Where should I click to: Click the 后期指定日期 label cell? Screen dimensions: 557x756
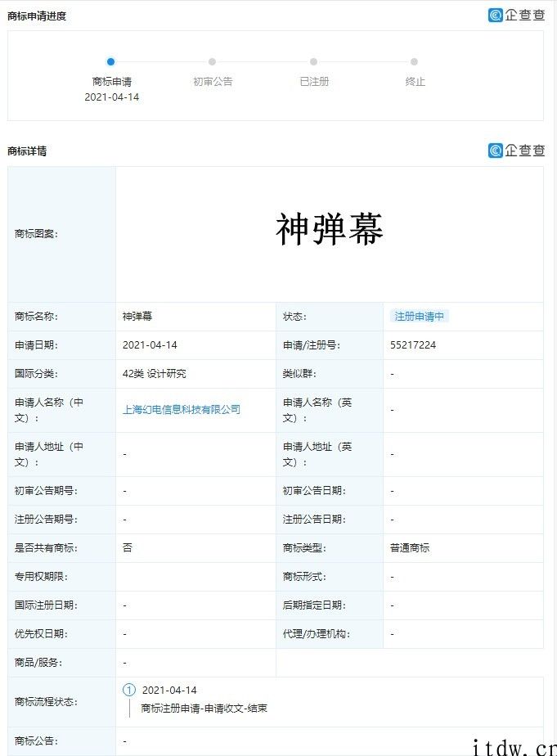[x=330, y=605]
